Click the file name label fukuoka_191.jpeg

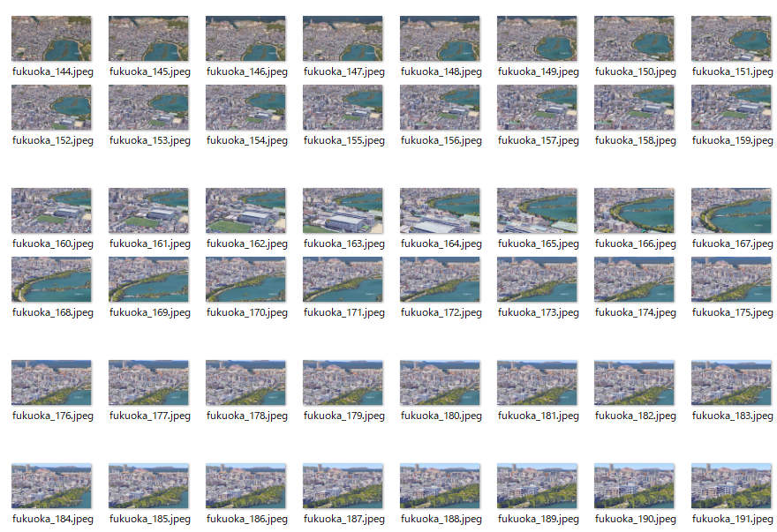(732, 519)
